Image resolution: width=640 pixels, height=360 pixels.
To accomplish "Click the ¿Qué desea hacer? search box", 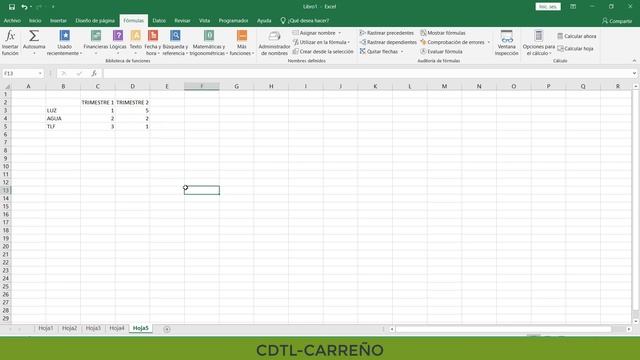I will pos(305,20).
